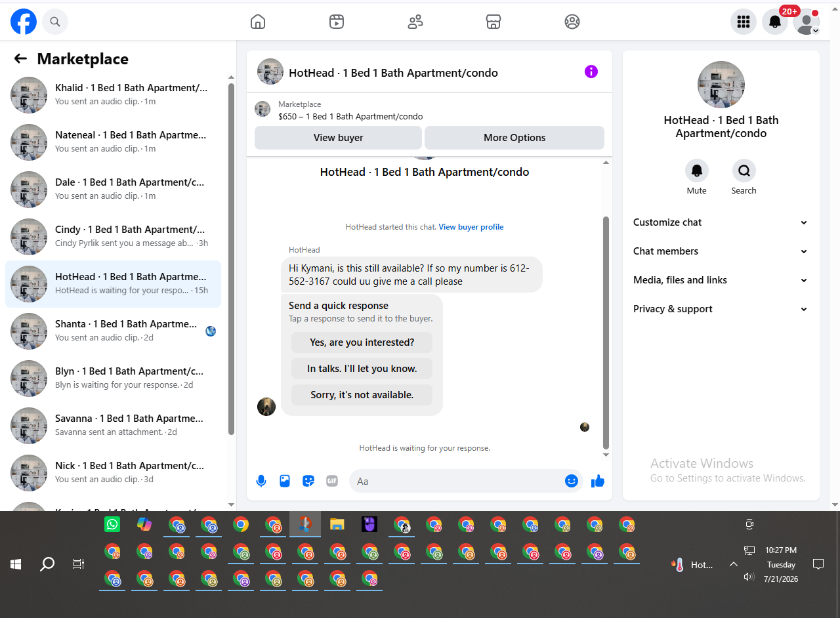Open the purple conversation info icon

pos(591,72)
